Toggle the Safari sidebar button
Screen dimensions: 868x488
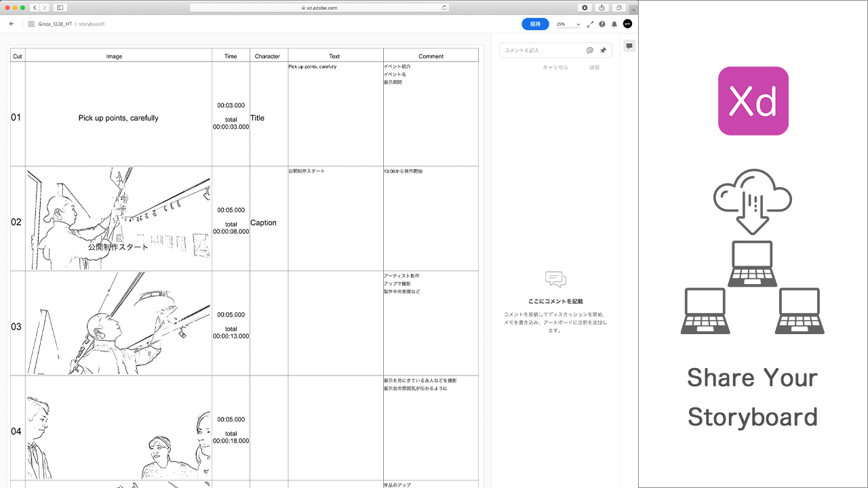click(x=60, y=7)
